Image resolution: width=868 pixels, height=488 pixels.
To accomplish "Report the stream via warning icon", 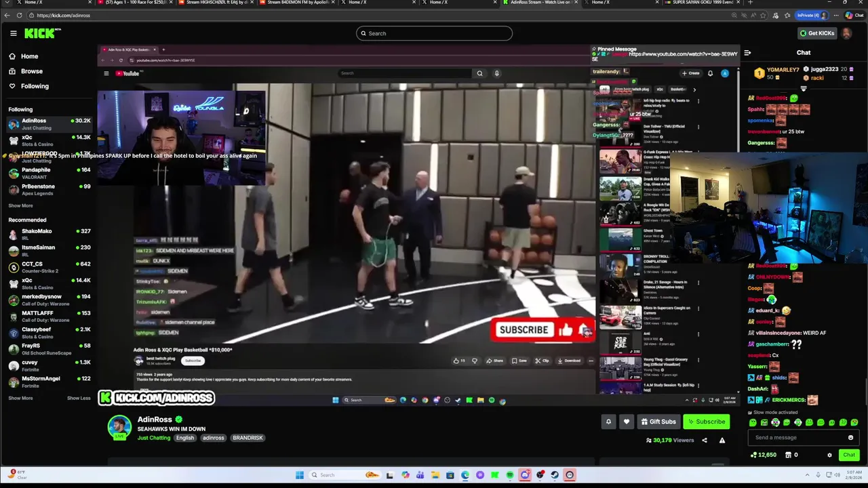I will tap(722, 441).
